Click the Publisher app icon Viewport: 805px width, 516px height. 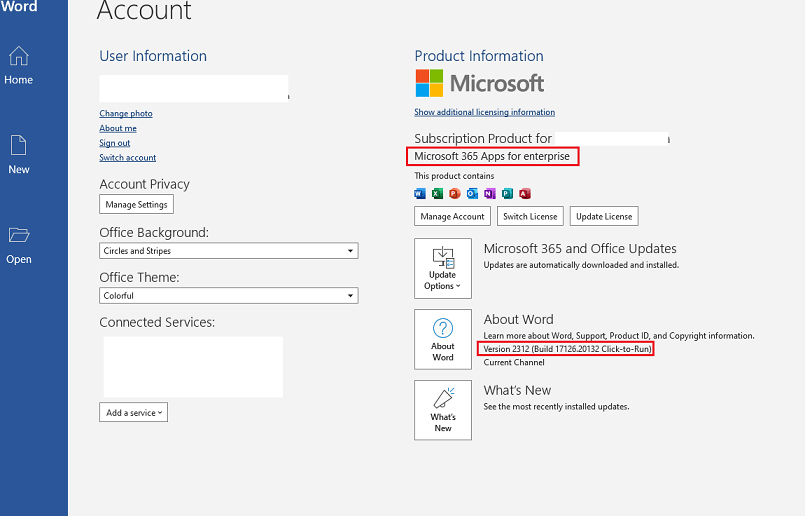tap(507, 194)
